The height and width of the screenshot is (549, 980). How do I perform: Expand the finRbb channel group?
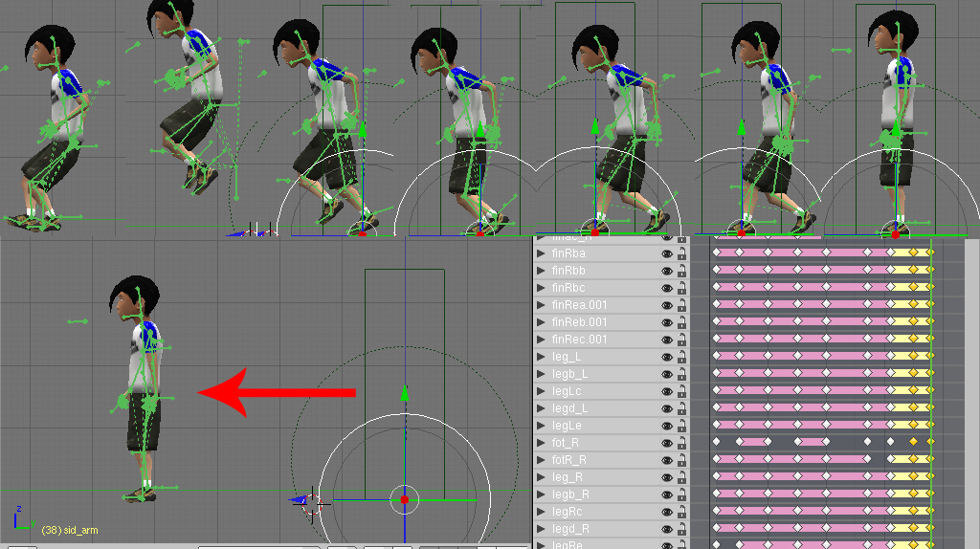pos(541,271)
